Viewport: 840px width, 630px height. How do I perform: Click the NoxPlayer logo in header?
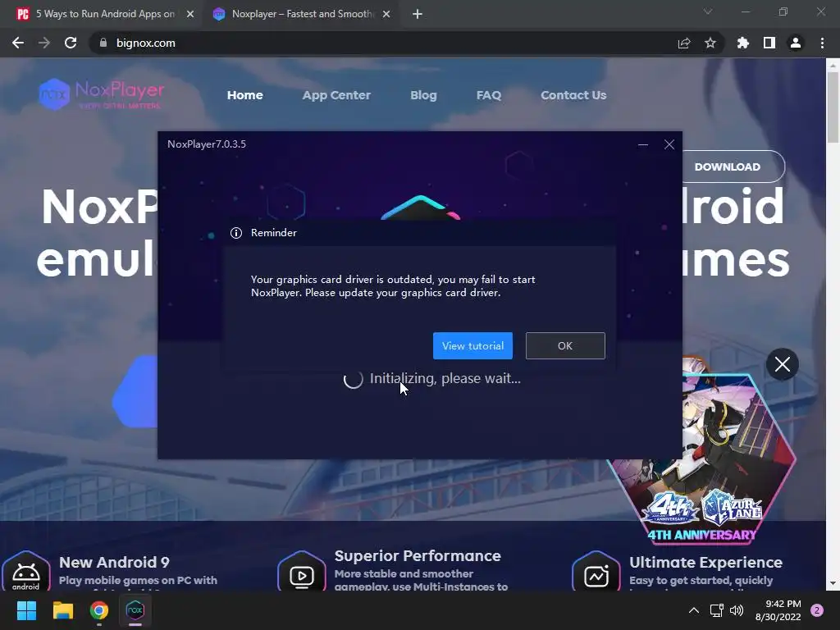[x=101, y=94]
